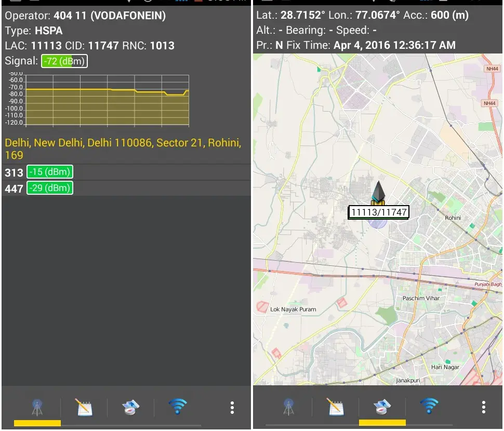Tap the -29 (dBm) signal badge

50,188
